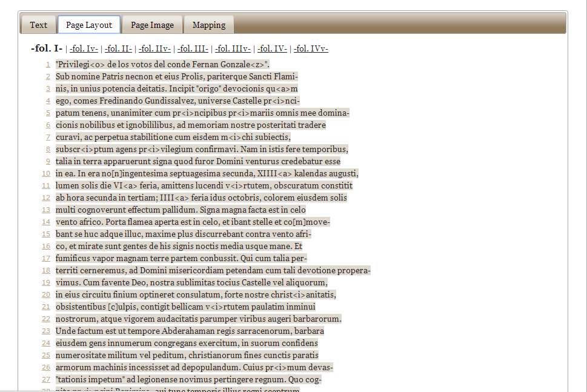This screenshot has height=392, width=587.
Task: Select the line "talia in terra apparuerunt signa"
Action: [198, 161]
